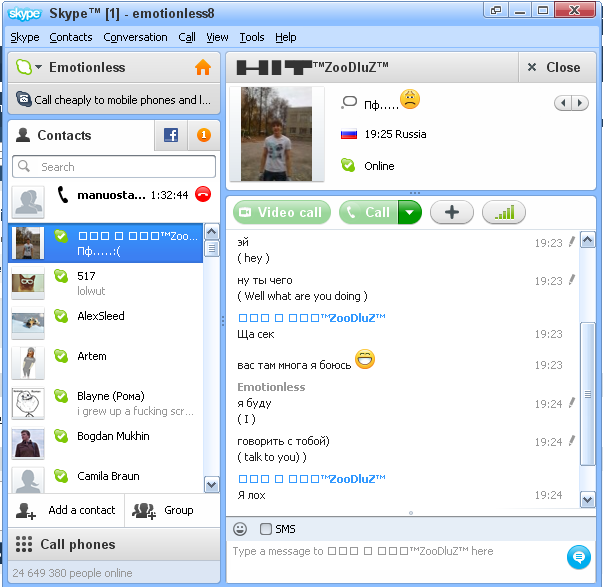
Task: Select the Blayne (Рома) contact
Action: coord(106,403)
